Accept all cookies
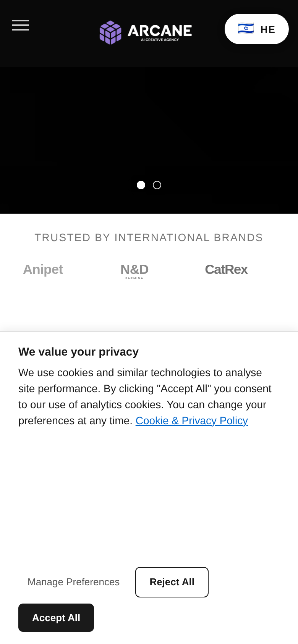This screenshot has width=298, height=644. 56,618
